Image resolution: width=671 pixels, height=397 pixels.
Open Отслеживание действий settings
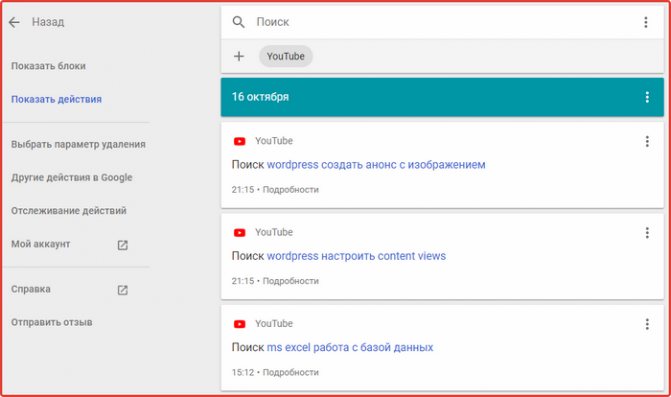click(69, 210)
